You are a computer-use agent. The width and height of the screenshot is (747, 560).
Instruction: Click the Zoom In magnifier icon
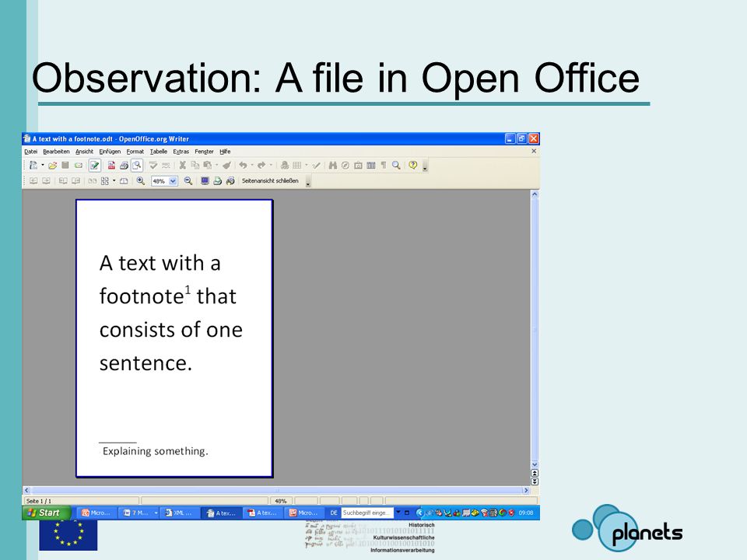141,181
